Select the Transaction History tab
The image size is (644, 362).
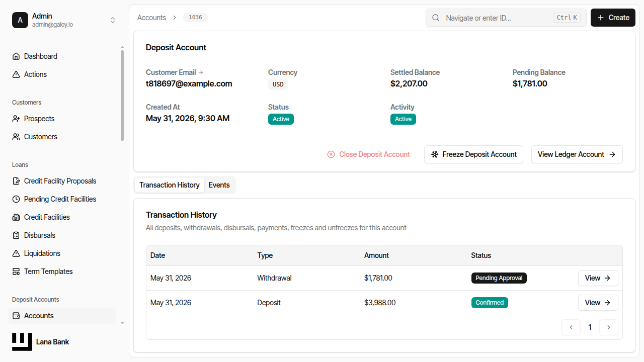tap(170, 185)
